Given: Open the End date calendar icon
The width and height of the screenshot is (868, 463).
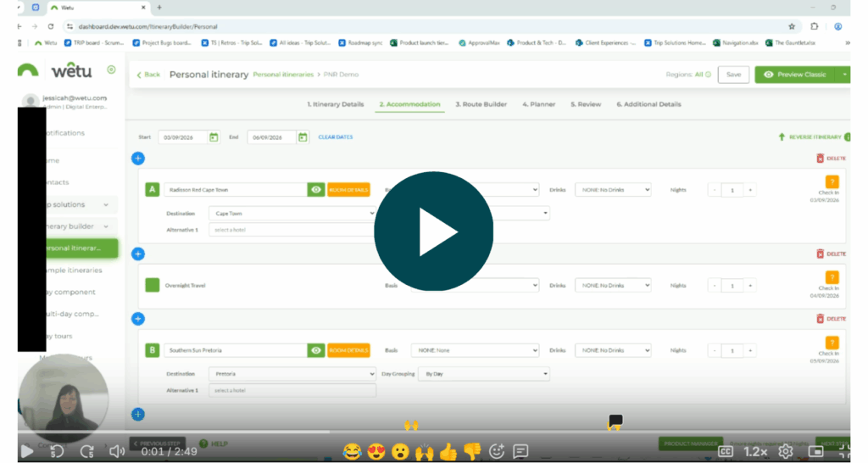Looking at the screenshot, I should pyautogui.click(x=303, y=137).
